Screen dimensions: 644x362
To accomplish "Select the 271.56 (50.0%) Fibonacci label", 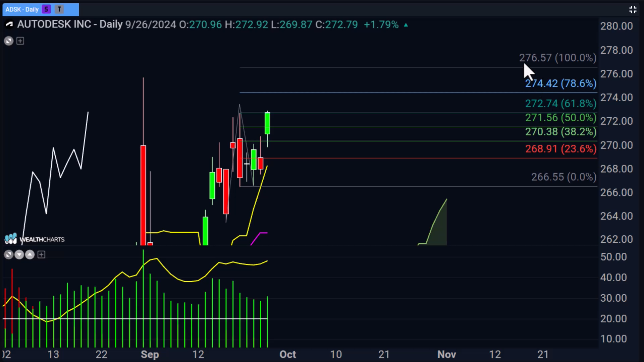I will pos(560,118).
